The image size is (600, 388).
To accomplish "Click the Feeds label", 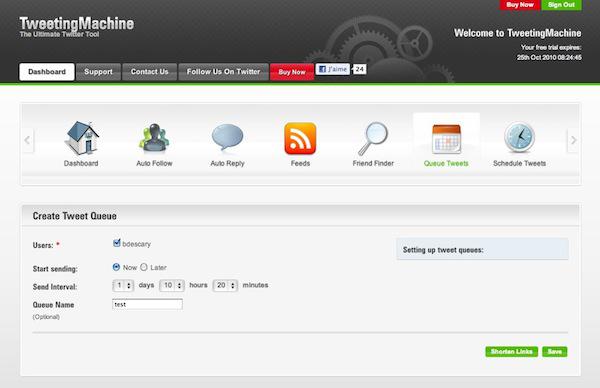I will coord(300,163).
